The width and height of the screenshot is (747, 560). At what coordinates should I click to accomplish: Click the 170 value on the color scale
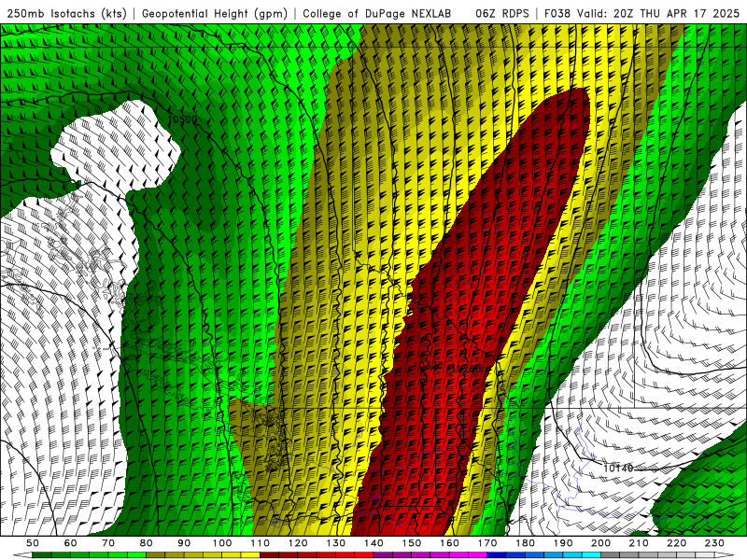487,543
